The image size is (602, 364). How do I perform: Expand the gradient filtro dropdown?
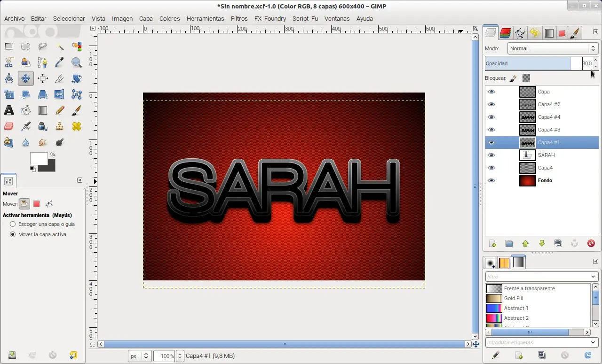coord(542,277)
